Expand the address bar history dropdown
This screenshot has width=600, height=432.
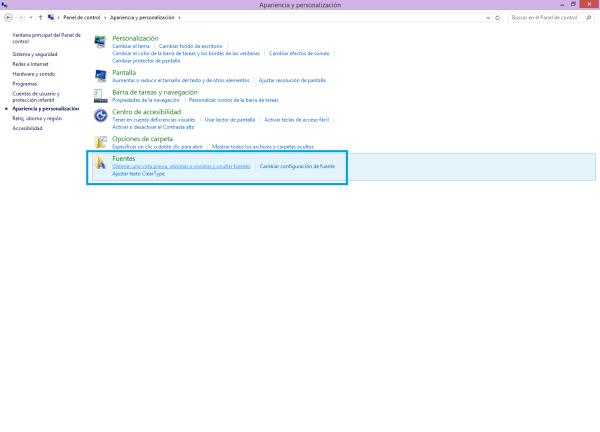pyautogui.click(x=487, y=17)
